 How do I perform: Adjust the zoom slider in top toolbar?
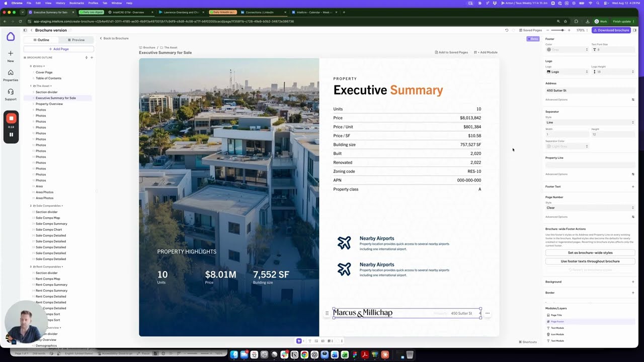pos(561,30)
